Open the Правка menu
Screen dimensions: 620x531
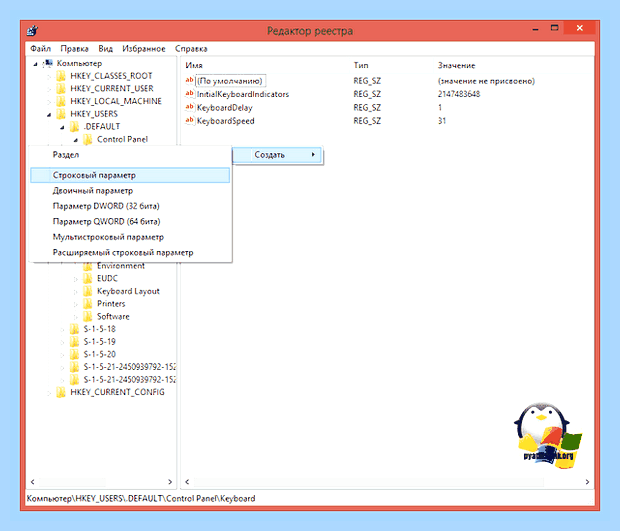pos(74,49)
